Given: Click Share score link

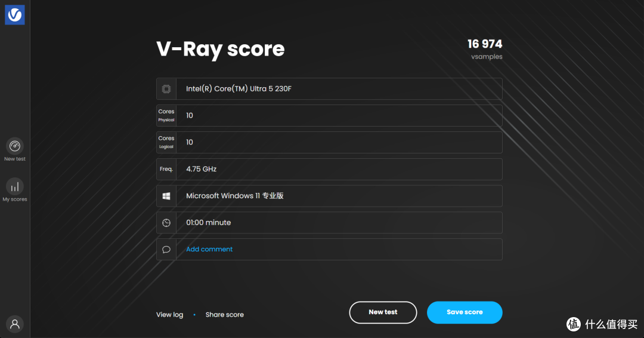Looking at the screenshot, I should (225, 315).
